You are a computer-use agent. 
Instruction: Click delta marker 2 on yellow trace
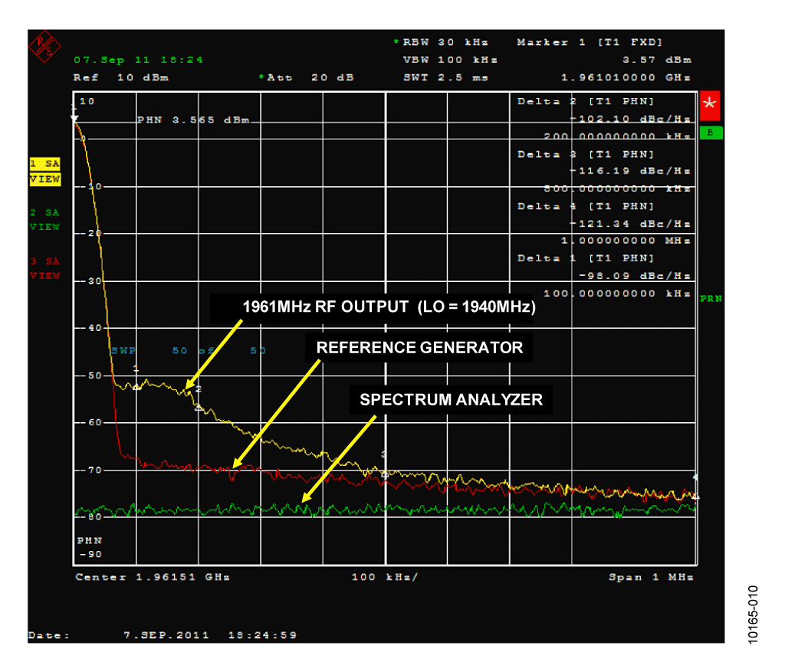[x=199, y=408]
